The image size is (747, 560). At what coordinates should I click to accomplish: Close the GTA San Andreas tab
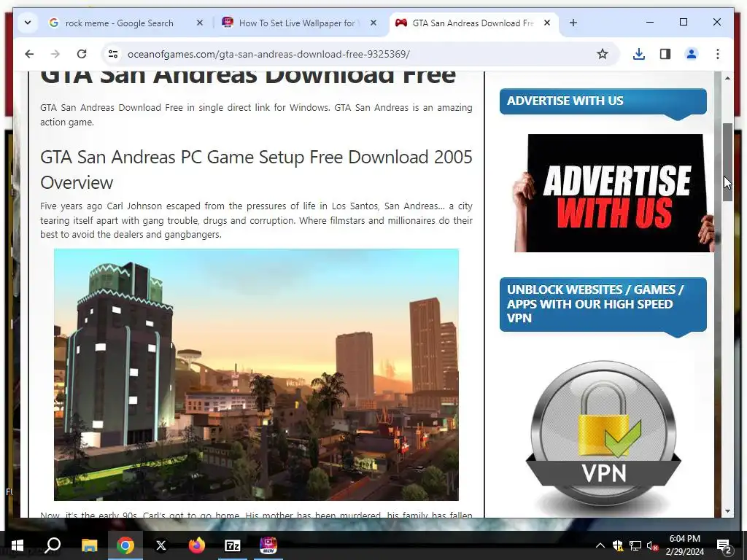pos(547,23)
